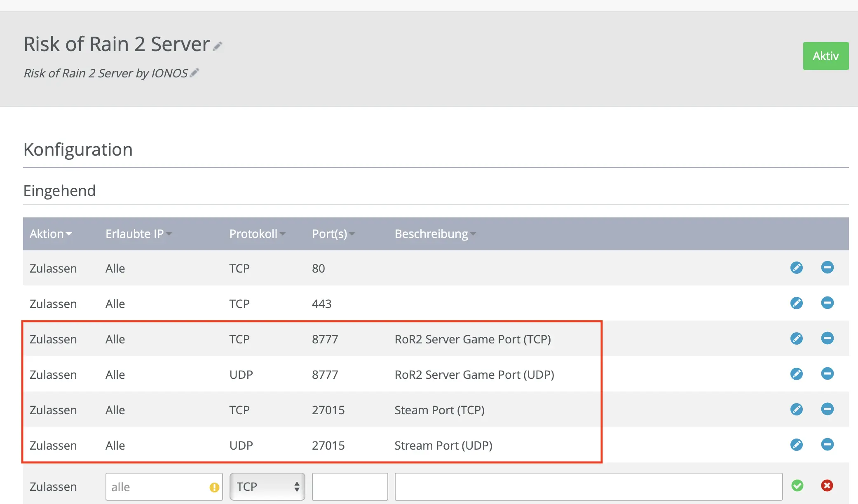Edit the RoR2 Server Game Port (UDP) rule

[x=797, y=374]
